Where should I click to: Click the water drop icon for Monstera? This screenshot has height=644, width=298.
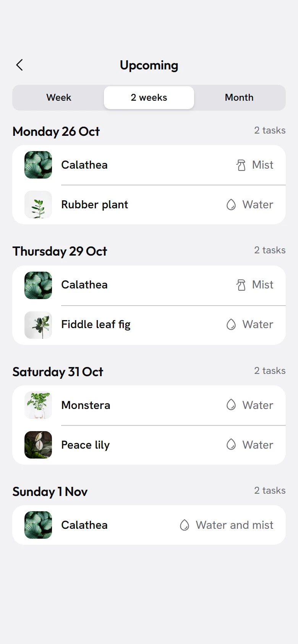[231, 405]
